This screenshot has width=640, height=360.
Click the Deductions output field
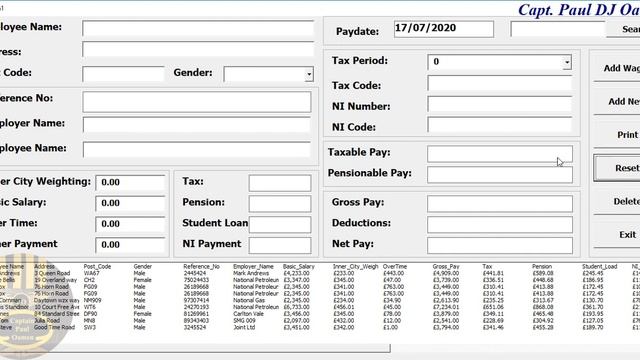pyautogui.click(x=500, y=224)
